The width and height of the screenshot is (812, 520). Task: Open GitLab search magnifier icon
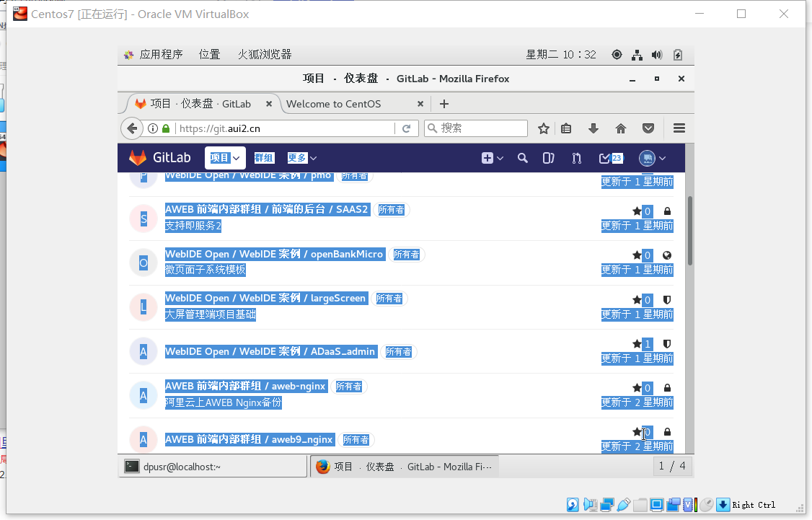click(523, 158)
